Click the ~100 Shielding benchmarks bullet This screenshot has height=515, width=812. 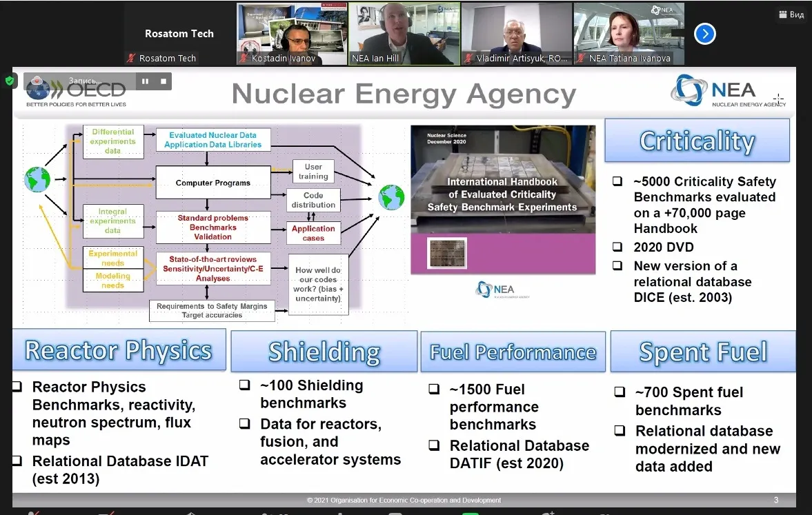[x=311, y=394]
